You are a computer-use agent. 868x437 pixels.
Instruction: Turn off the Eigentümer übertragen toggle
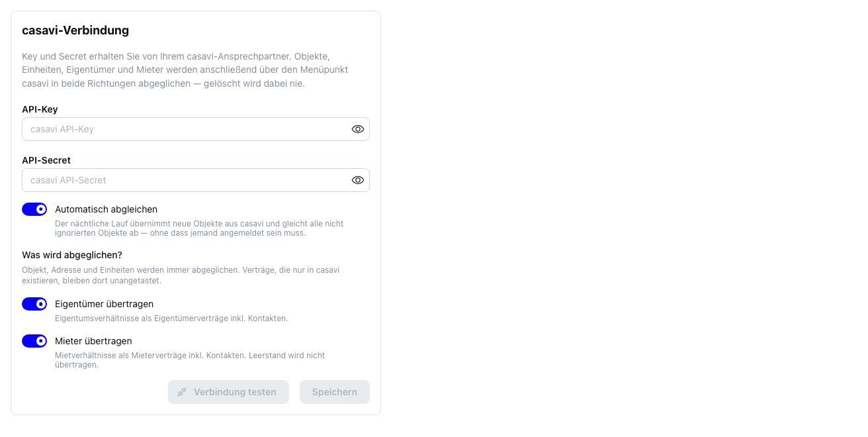[34, 304]
